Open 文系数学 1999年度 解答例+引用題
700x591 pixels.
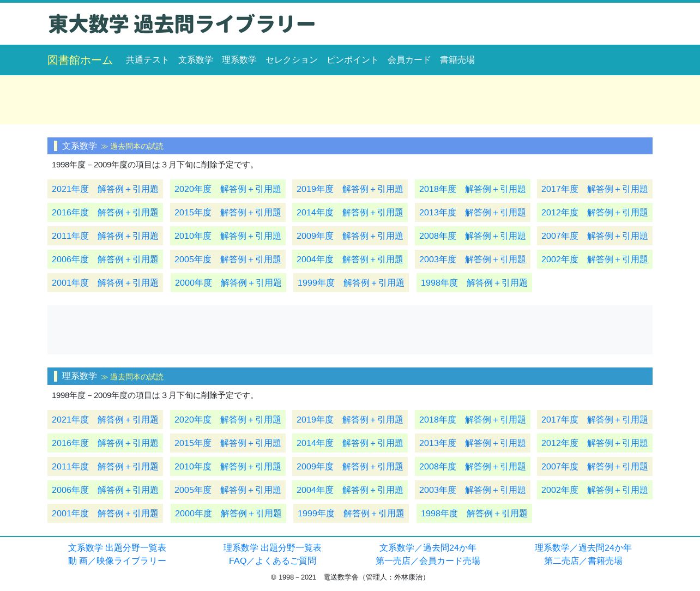[x=351, y=283]
